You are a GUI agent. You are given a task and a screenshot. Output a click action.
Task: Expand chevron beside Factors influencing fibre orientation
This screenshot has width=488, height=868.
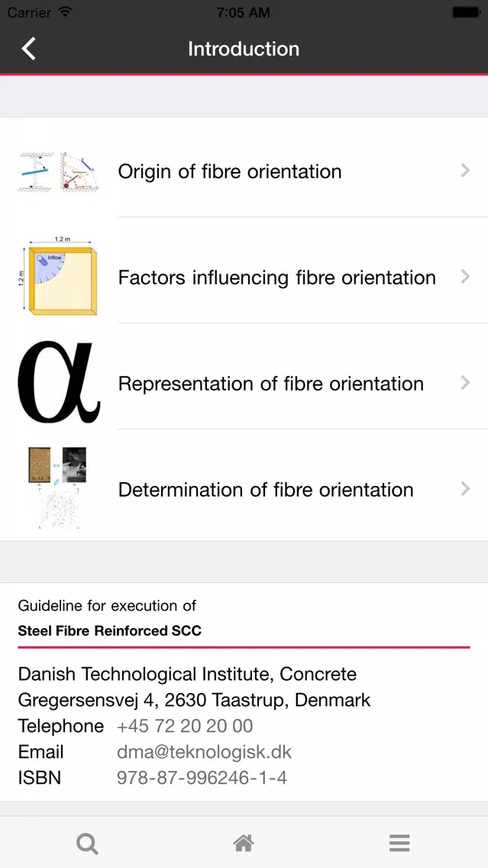465,277
